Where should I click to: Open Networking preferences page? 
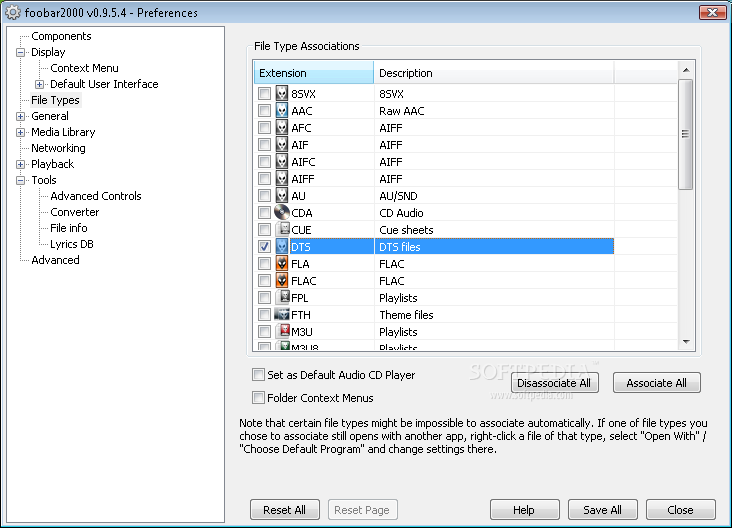coord(58,148)
